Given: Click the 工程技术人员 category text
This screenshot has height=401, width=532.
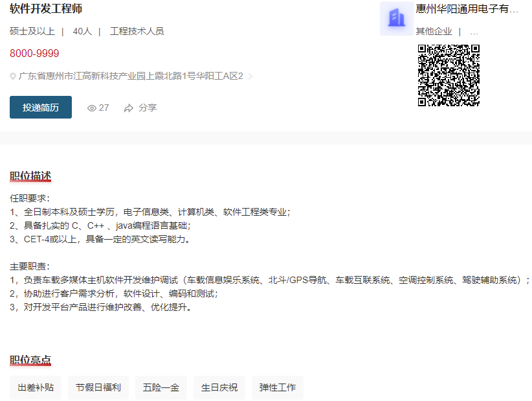Looking at the screenshot, I should click(x=137, y=31).
